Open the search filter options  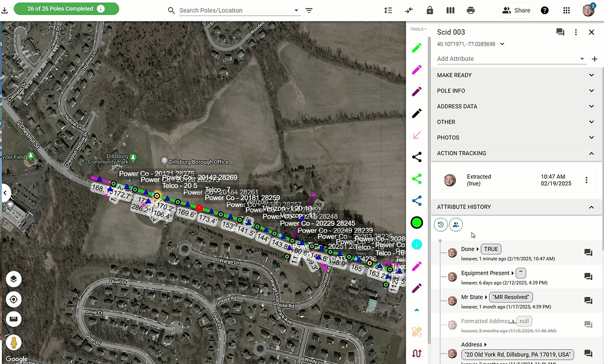pyautogui.click(x=309, y=10)
